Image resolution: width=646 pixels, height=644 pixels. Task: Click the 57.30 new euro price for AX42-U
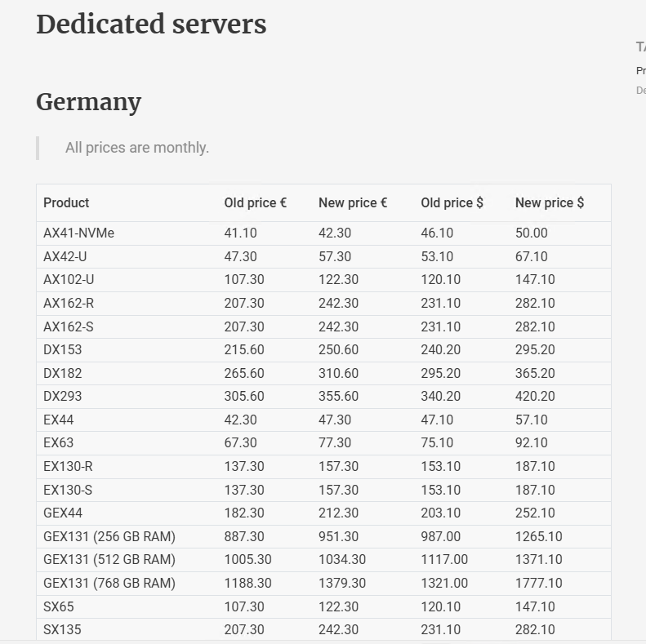tap(335, 256)
